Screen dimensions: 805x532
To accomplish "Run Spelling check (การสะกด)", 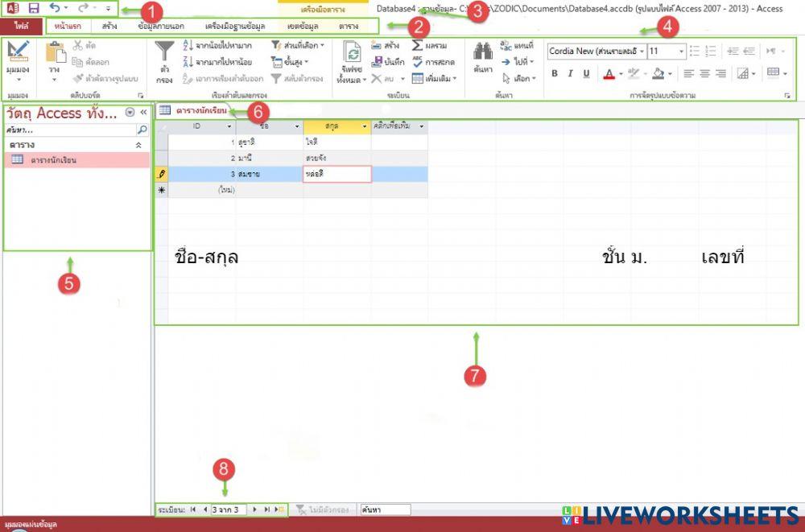I will coord(419,61).
